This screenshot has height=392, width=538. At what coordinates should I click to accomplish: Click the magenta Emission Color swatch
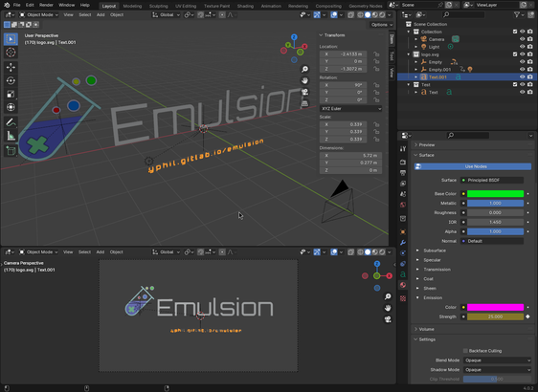tap(495, 307)
